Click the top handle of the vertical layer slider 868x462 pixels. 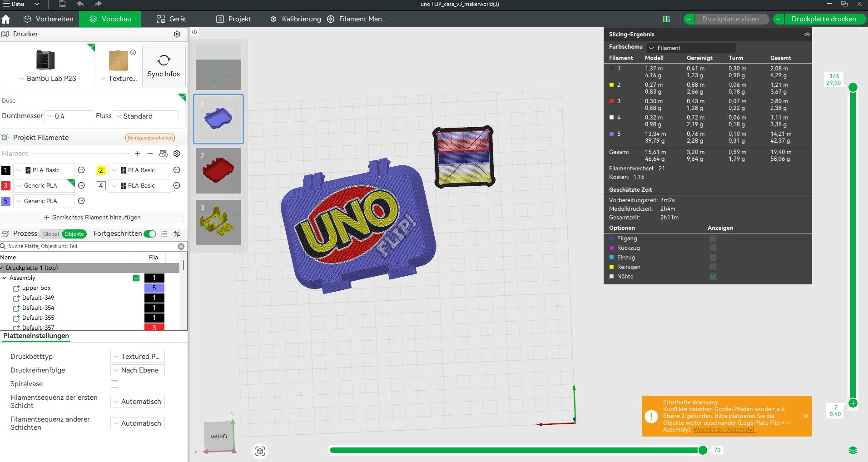click(853, 87)
